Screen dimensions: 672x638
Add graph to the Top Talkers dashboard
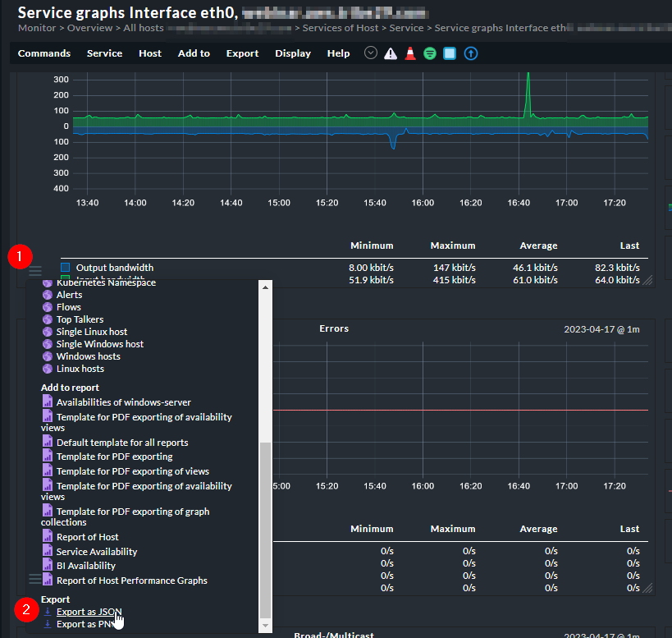[x=80, y=319]
